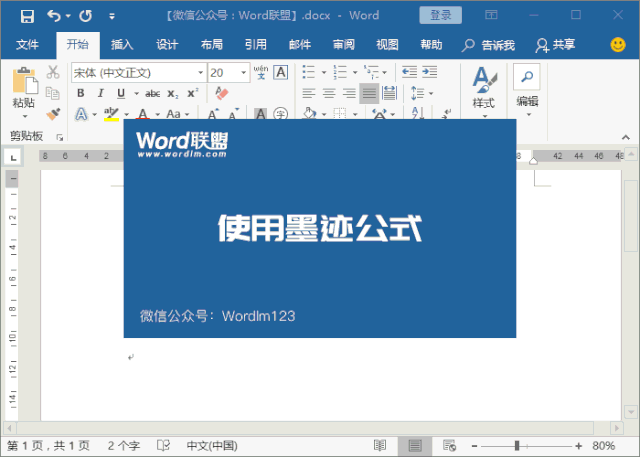The width and height of the screenshot is (640, 457).
Task: Align text left
Action: 309,93
